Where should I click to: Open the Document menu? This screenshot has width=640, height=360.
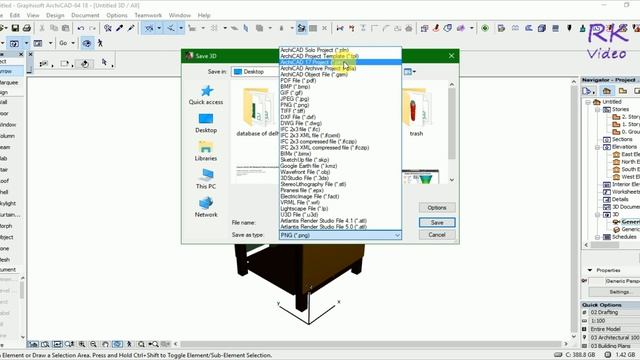click(85, 15)
